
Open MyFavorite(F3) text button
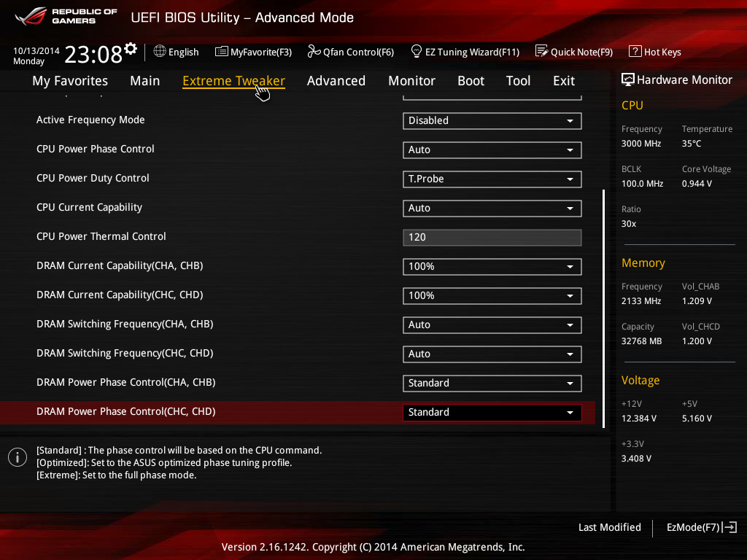(x=261, y=52)
